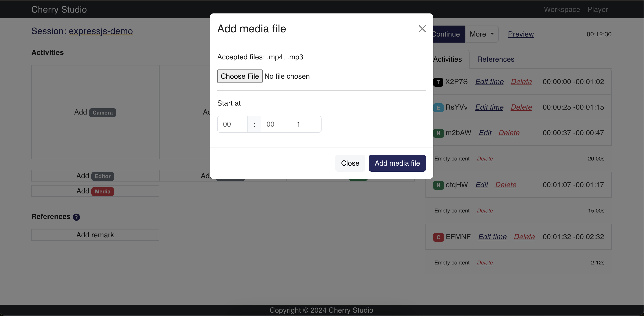
Task: Click the 'Accepted files: .mp4, .mp3' text
Action: point(260,57)
